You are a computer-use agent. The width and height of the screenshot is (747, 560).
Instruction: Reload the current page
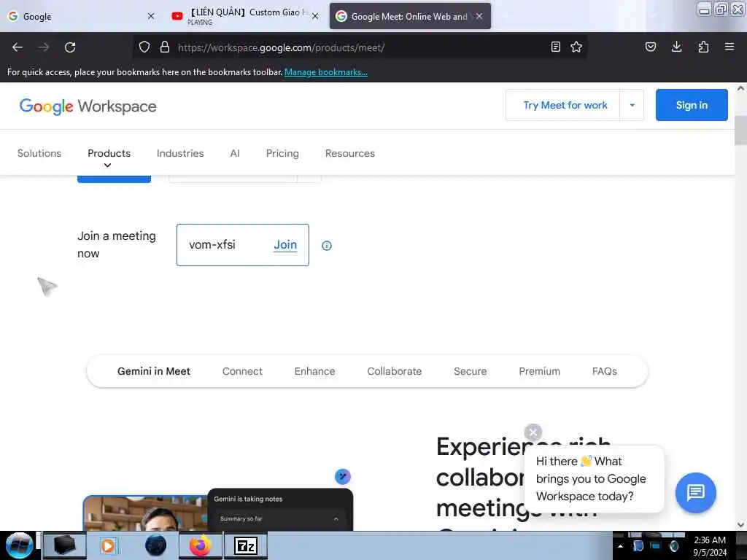(70, 47)
